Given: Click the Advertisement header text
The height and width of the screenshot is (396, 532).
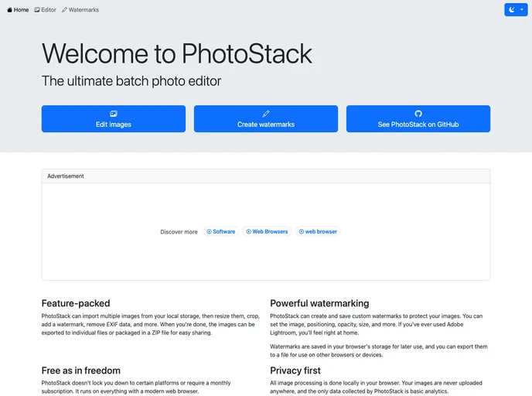Looking at the screenshot, I should [x=66, y=176].
